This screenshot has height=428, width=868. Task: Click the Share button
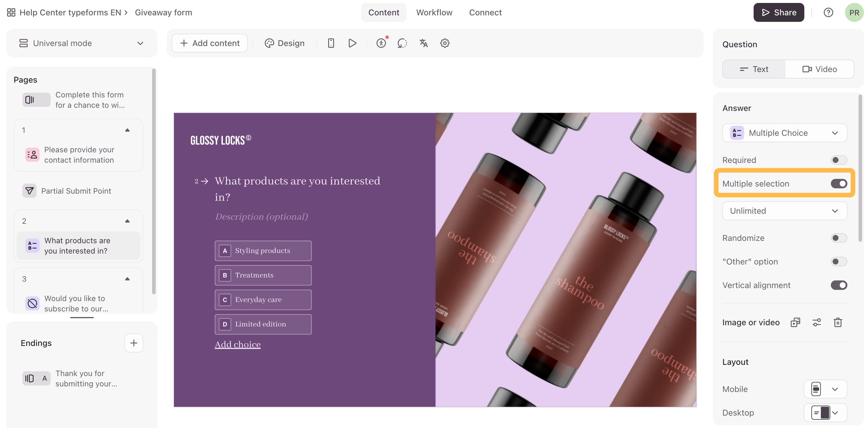[778, 12]
